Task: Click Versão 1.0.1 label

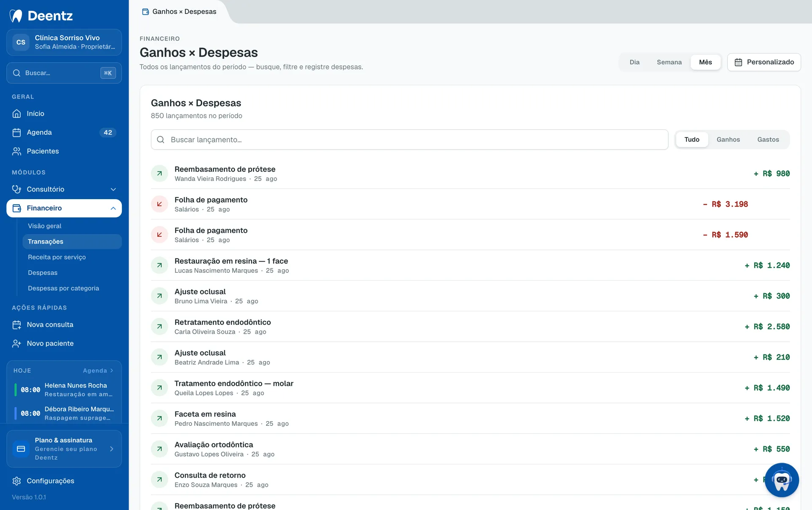Action: coord(29,497)
